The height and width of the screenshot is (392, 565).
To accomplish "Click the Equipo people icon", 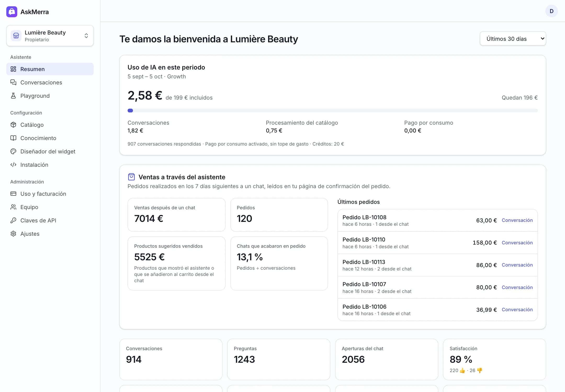I will 13,207.
